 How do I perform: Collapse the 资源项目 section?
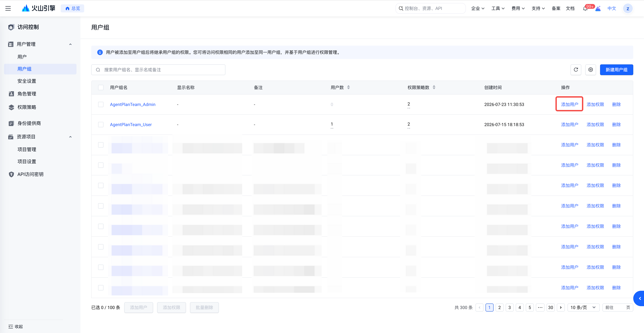pos(70,137)
